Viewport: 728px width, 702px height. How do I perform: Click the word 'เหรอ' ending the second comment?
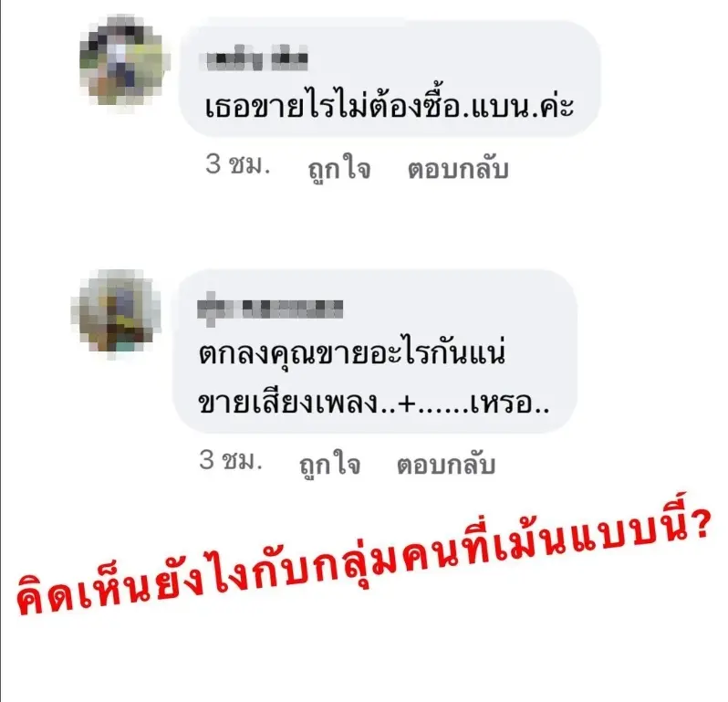point(500,403)
